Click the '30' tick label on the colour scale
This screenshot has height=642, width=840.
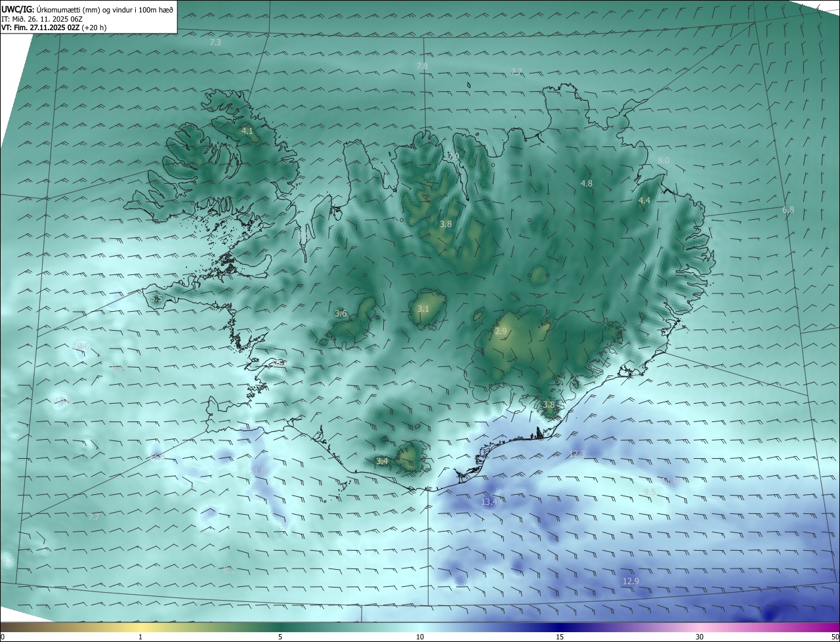click(x=700, y=637)
